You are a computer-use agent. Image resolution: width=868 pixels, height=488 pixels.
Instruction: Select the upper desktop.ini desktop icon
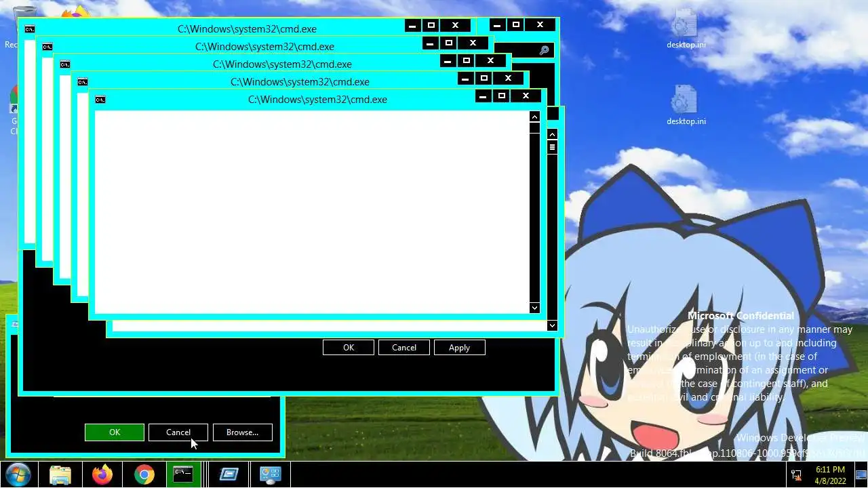tap(686, 29)
